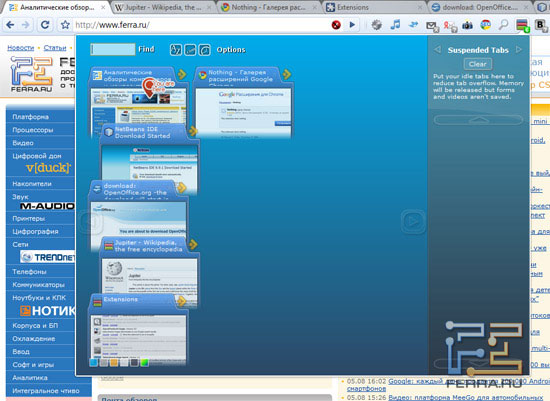Pick the cyan blue theme color swatch

[94, 362]
